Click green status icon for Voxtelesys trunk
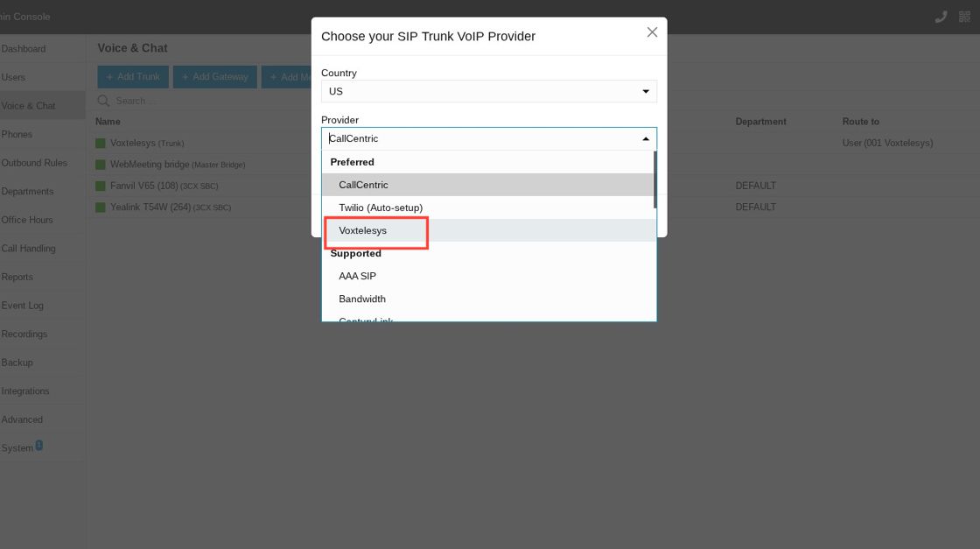Viewport: 980px width, 549px height. (100, 144)
